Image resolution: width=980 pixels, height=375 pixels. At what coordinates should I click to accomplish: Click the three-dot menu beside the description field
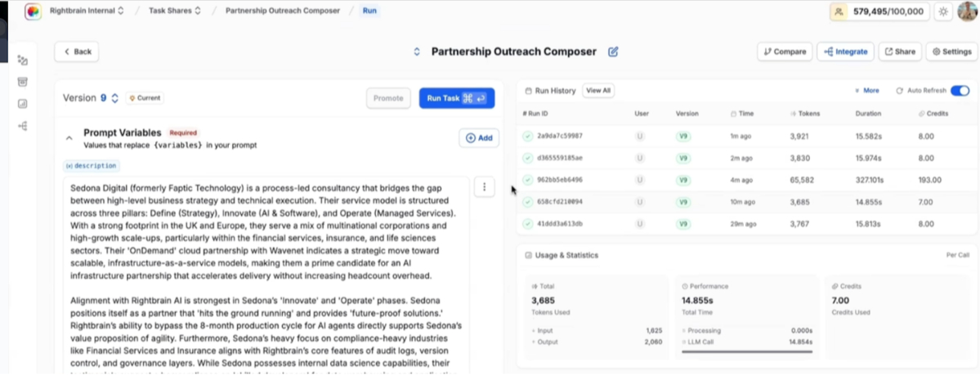pyautogui.click(x=485, y=187)
